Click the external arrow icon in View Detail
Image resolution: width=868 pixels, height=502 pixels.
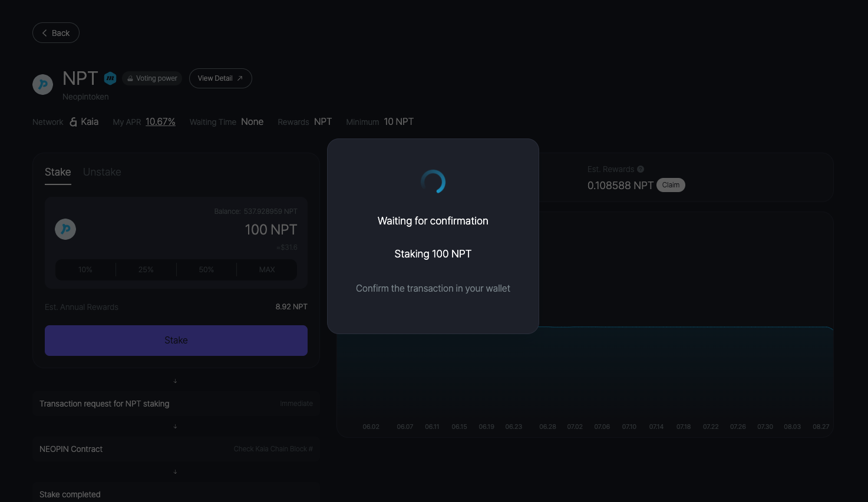click(240, 78)
